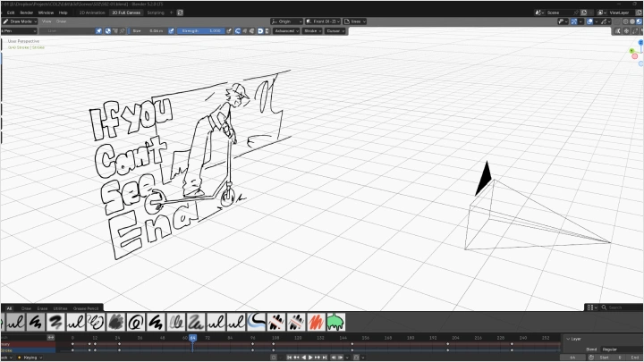Jump to next keyframe
Screen dimensions: 644x362
(318, 358)
